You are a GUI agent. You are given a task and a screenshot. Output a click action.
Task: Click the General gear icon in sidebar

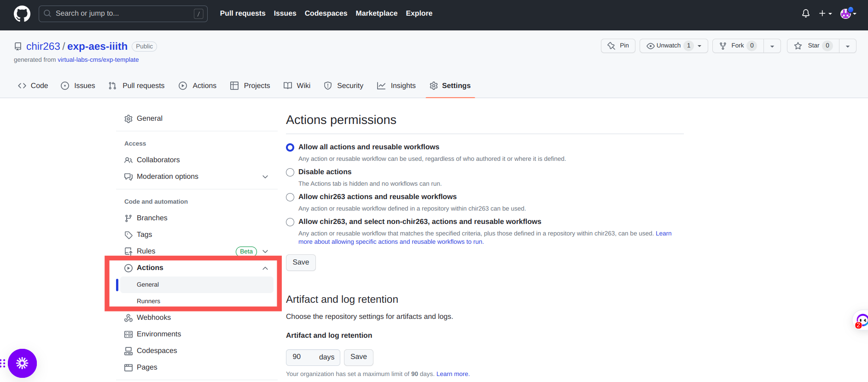pyautogui.click(x=128, y=119)
